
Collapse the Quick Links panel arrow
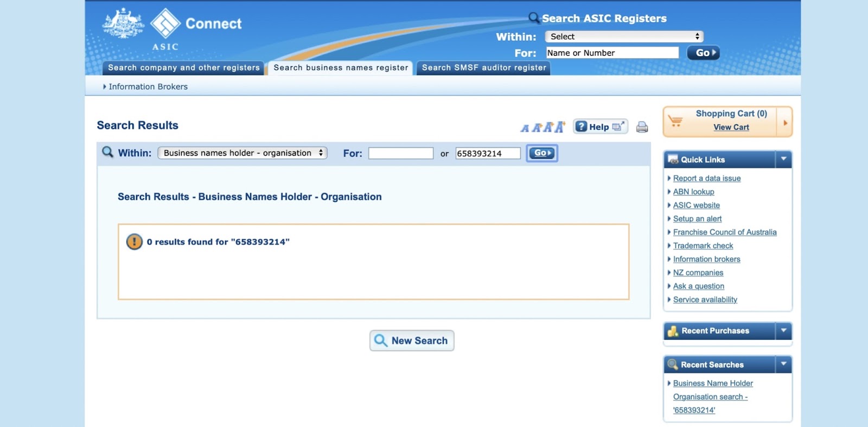tap(784, 160)
